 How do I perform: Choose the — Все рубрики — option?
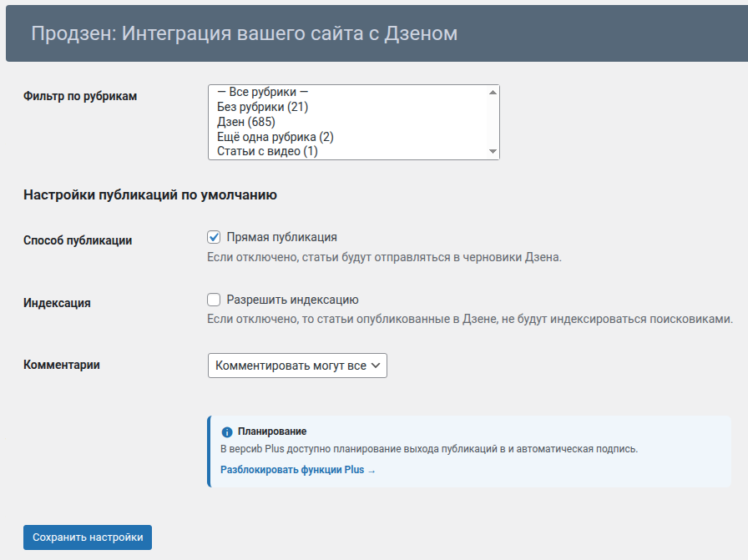pyautogui.click(x=263, y=93)
